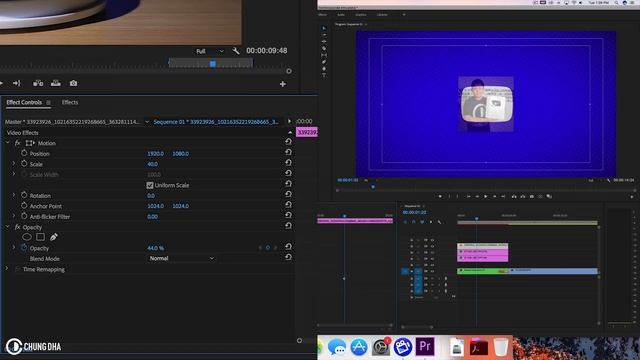The image size is (640, 360).
Task: Toggle the Rotation animation stopwatch
Action: 24,195
